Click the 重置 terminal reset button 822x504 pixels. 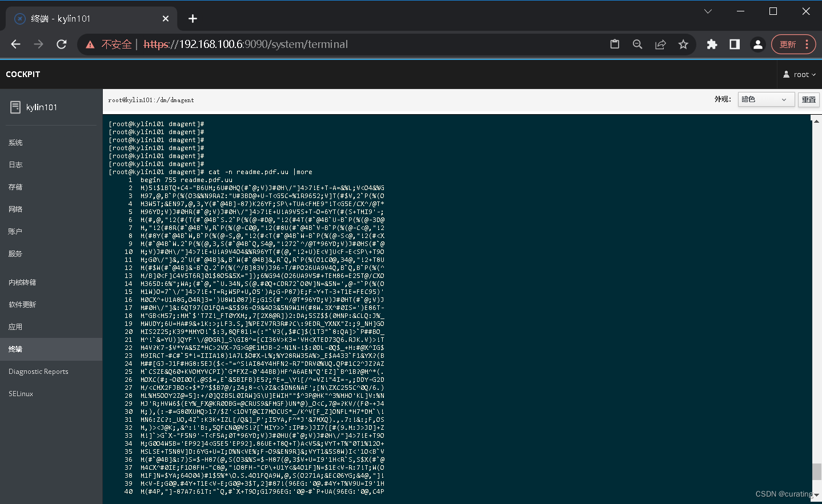809,99
